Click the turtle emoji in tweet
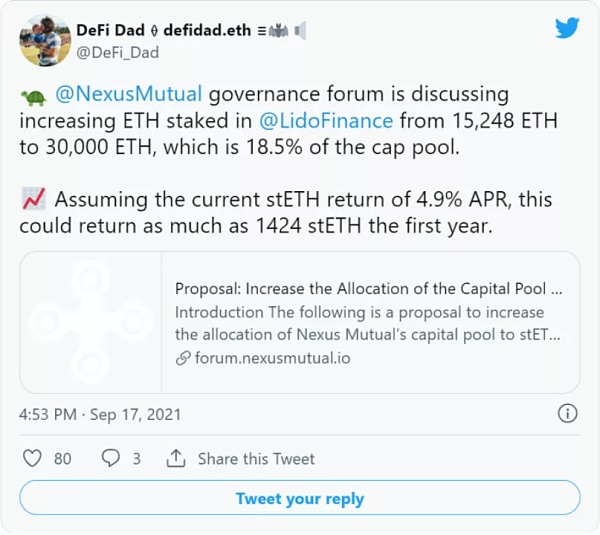The height and width of the screenshot is (535, 600). (34, 98)
